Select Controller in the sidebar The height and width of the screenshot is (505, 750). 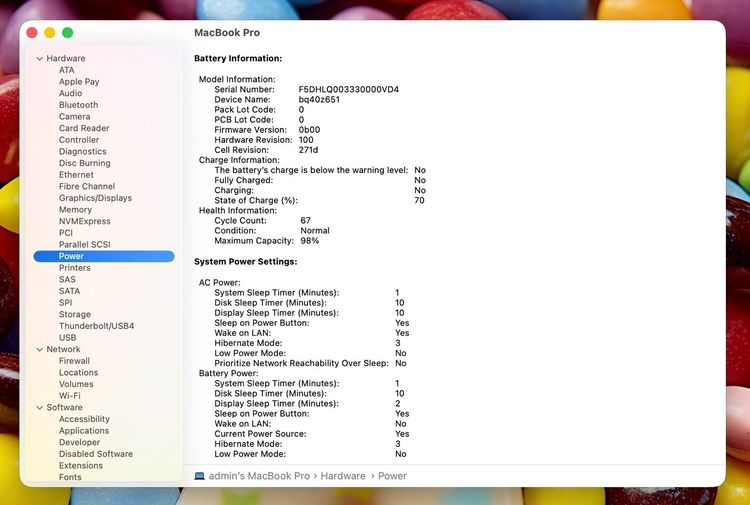click(79, 140)
